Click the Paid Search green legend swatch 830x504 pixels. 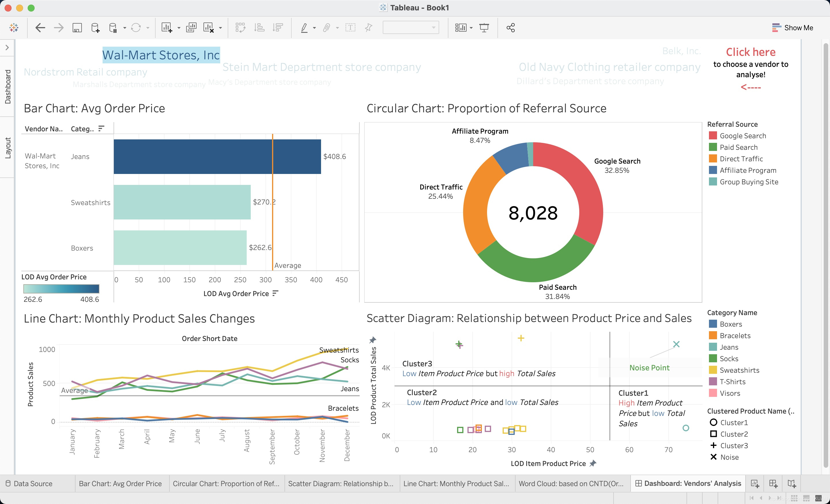tap(713, 147)
